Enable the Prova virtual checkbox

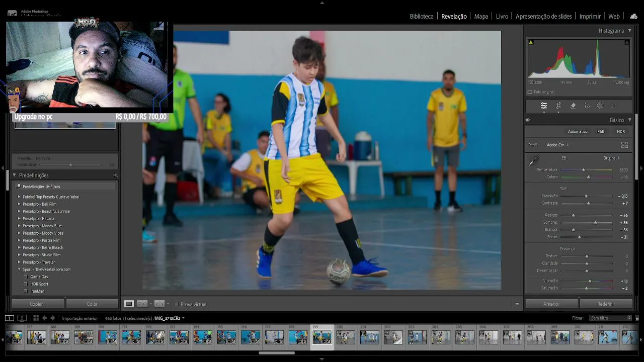point(176,304)
